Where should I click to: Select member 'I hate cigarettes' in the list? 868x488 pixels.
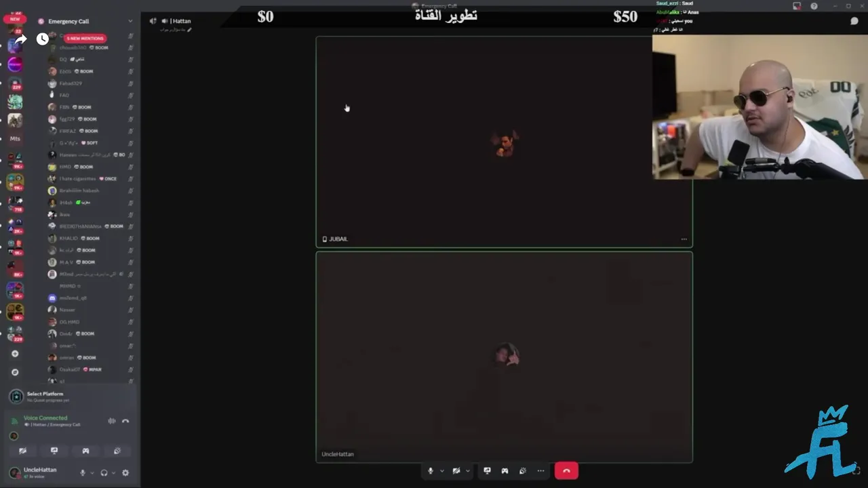[x=91, y=179]
